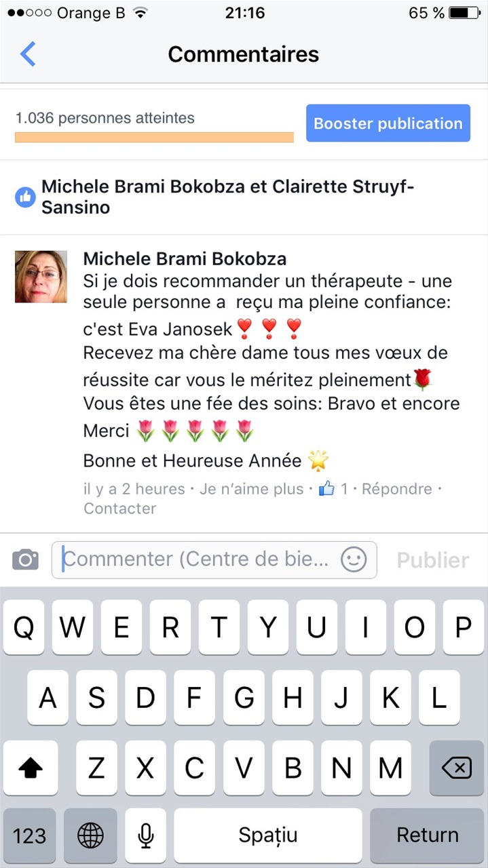Viewport: 488px width, 868px height.
Task: Tap the blue thumbs-up reactions icon
Action: point(25,197)
